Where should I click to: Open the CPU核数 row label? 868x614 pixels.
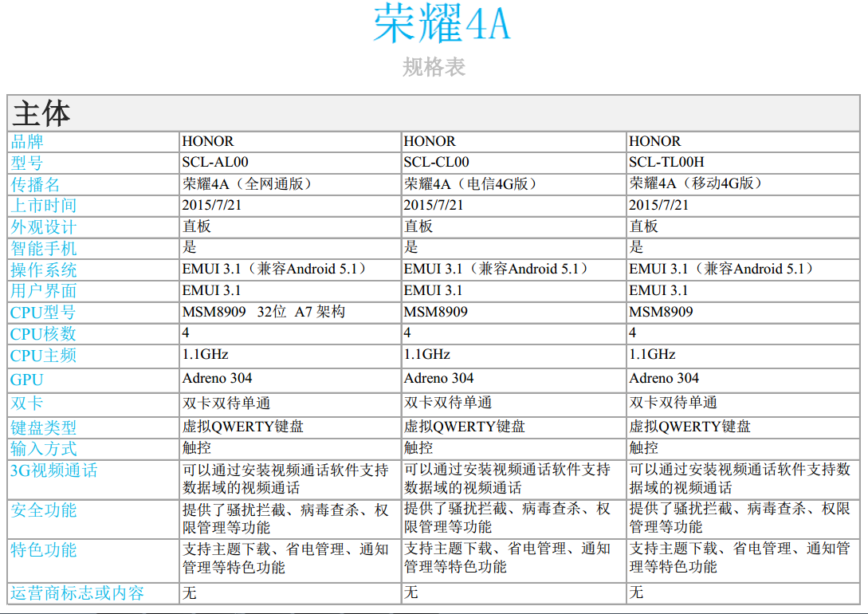(41, 333)
